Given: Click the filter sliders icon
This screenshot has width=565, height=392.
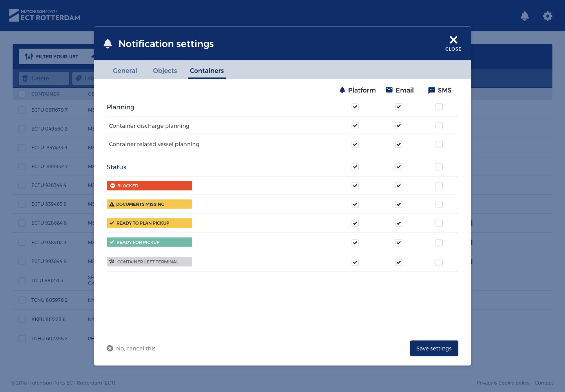Looking at the screenshot, I should click(x=29, y=56).
